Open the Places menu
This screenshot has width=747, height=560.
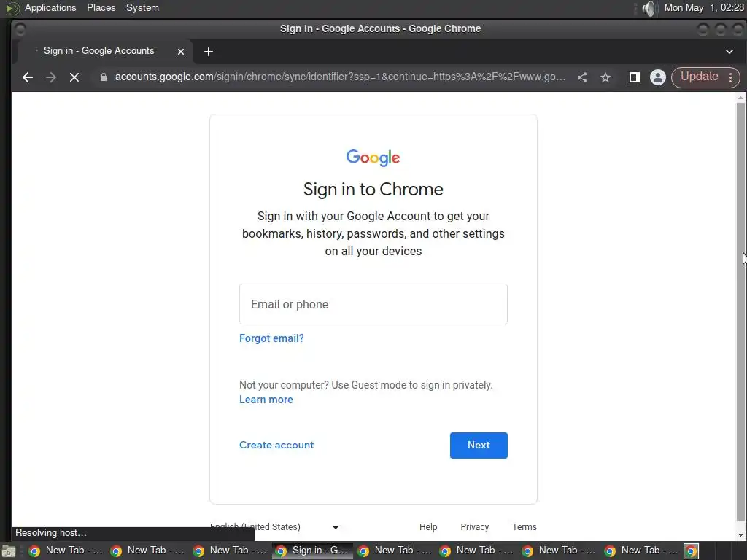pyautogui.click(x=101, y=7)
